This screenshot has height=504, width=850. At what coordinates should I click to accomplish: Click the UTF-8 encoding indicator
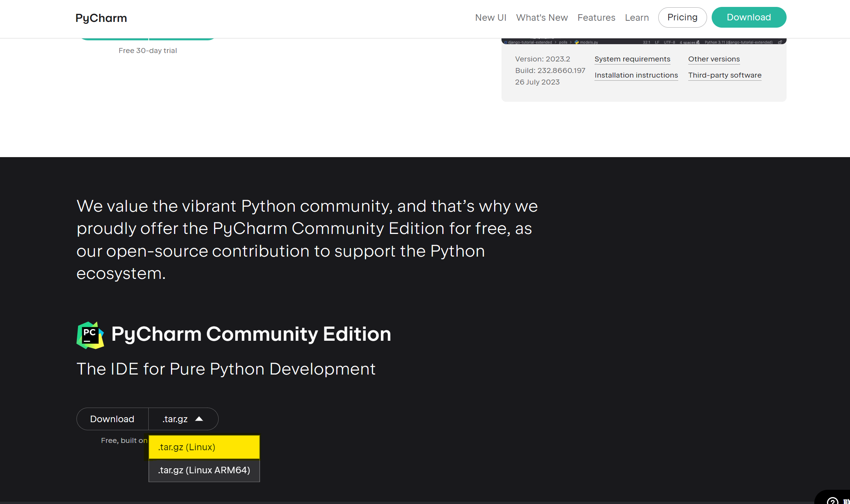(x=669, y=43)
